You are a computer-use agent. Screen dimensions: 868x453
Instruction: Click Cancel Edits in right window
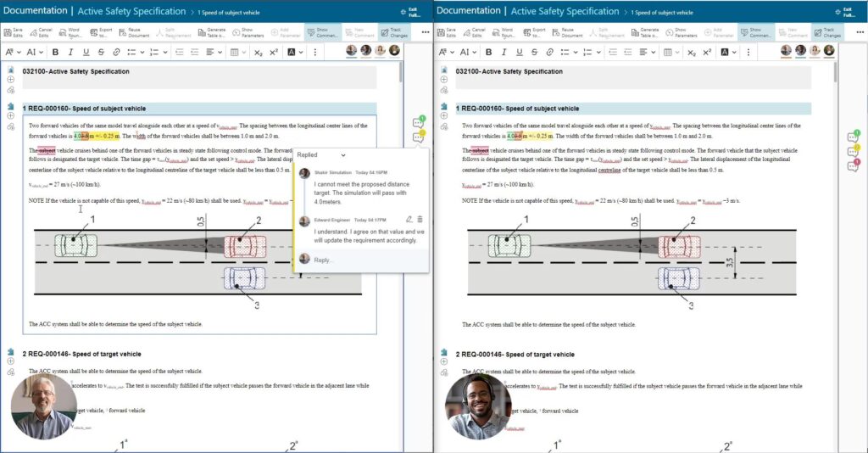click(475, 33)
